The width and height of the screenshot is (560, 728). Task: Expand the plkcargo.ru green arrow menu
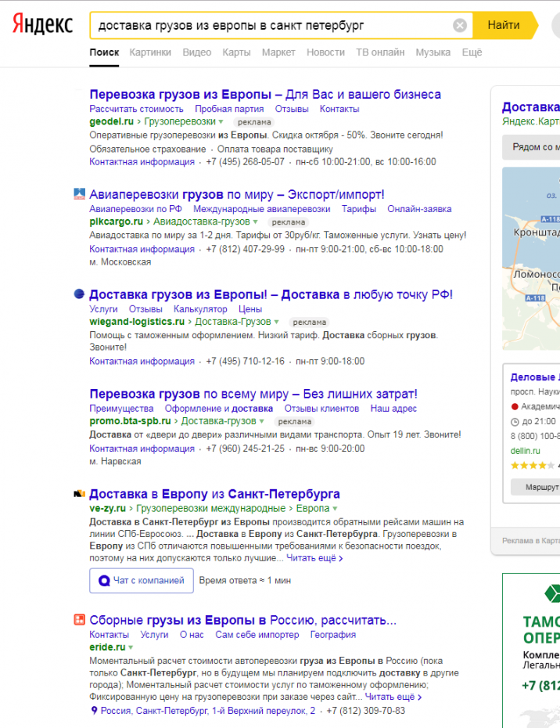tap(255, 222)
